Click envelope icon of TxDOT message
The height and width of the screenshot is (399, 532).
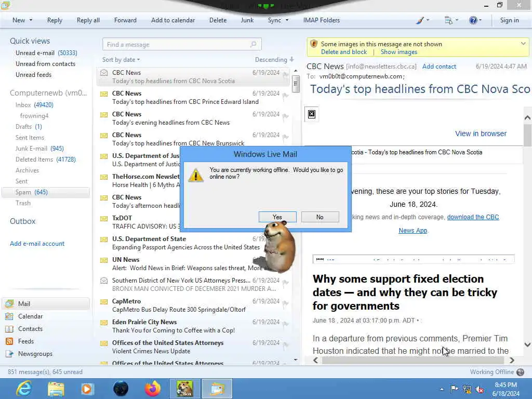tap(104, 219)
